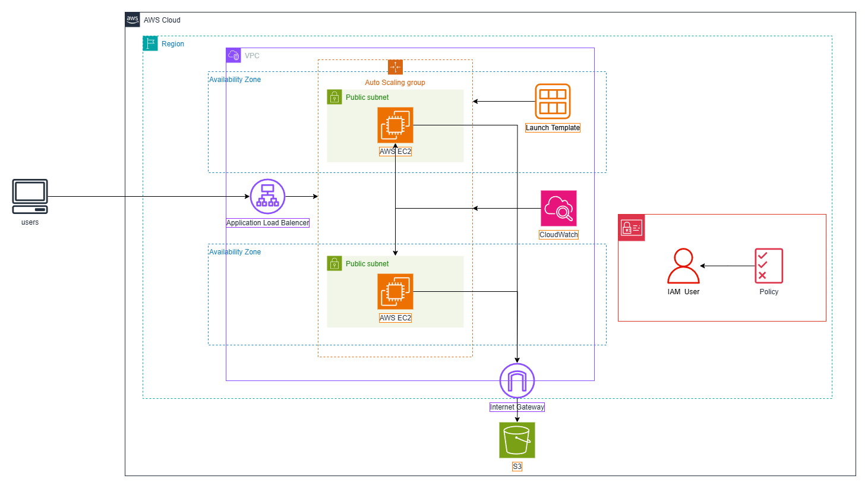Screen dimensions: 868x488
Task: Select the lower Public subnet lock icon
Action: 334,263
